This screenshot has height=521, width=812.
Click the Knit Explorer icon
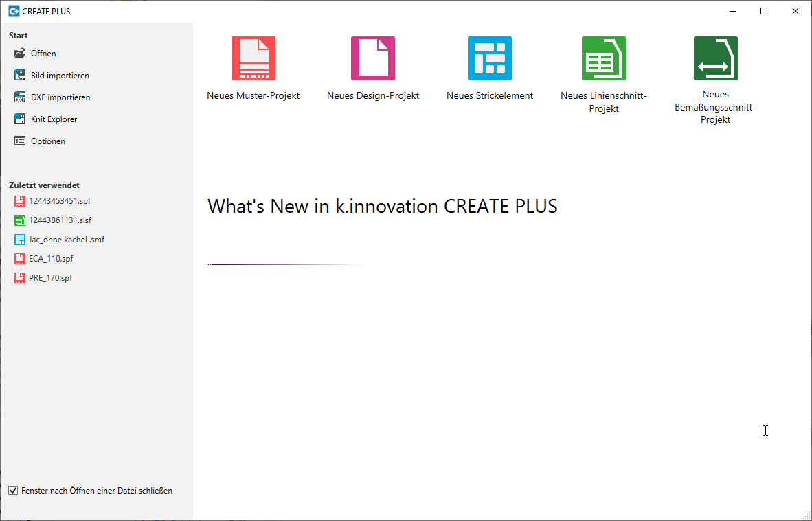[20, 119]
